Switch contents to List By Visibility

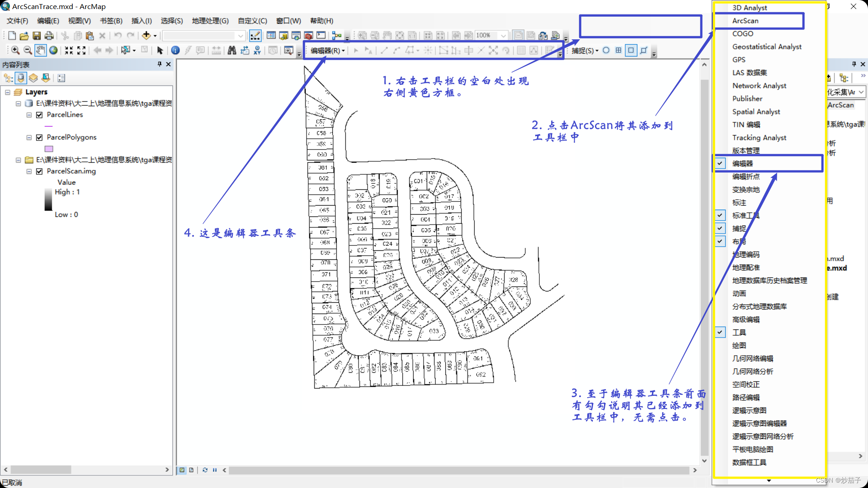pyautogui.click(x=33, y=78)
